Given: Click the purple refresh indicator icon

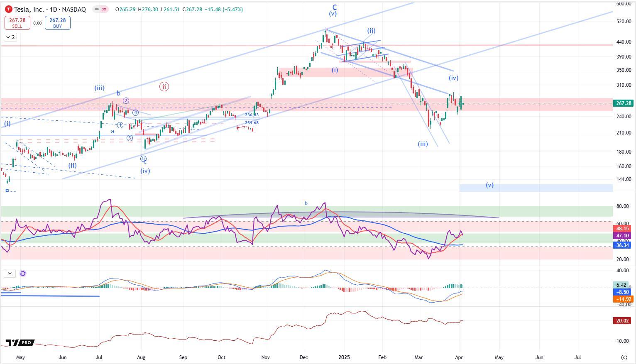Looking at the screenshot, I should coord(23,274).
